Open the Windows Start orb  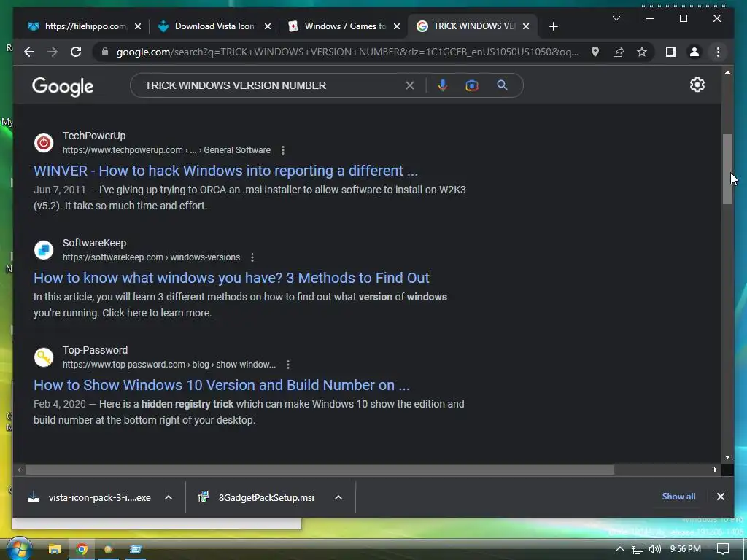pyautogui.click(x=19, y=549)
